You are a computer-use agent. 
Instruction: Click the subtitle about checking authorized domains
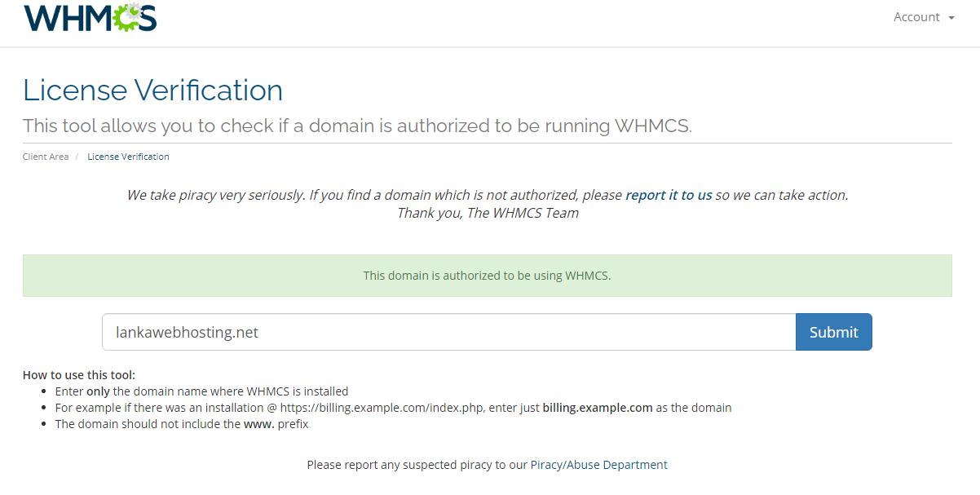357,126
